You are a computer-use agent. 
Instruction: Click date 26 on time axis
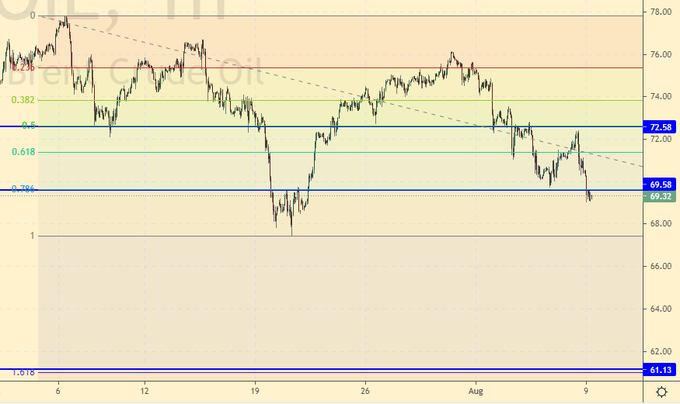(x=366, y=390)
